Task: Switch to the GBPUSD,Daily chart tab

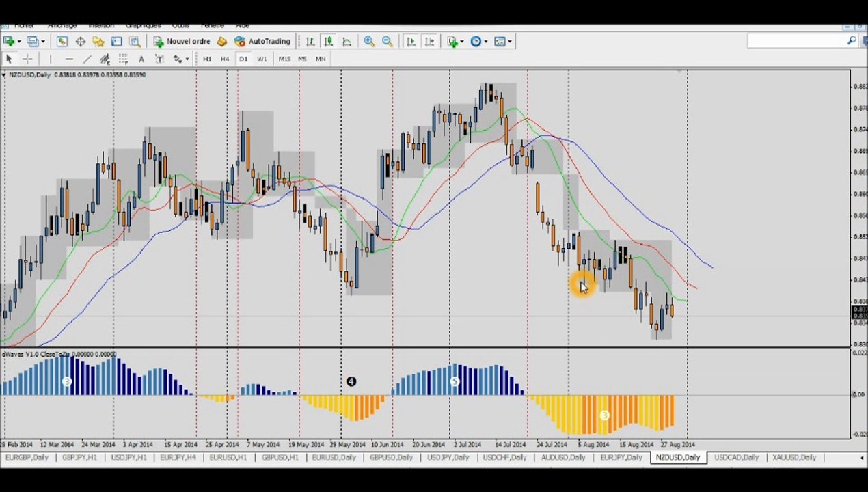Action: pyautogui.click(x=391, y=457)
